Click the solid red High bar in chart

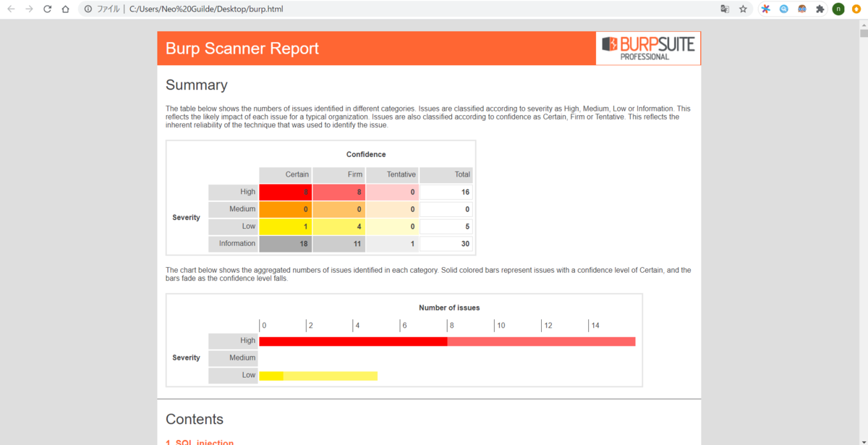(353, 341)
